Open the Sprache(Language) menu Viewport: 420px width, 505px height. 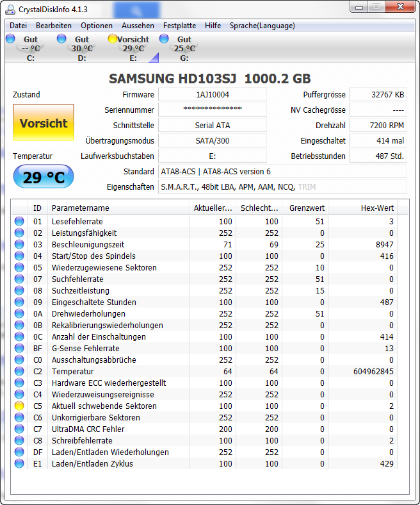(262, 26)
